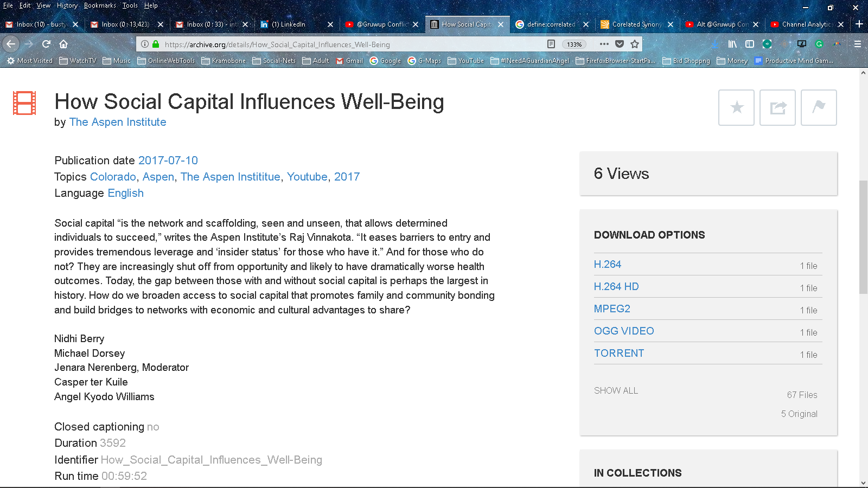Open Gmail bookmark

tap(349, 61)
